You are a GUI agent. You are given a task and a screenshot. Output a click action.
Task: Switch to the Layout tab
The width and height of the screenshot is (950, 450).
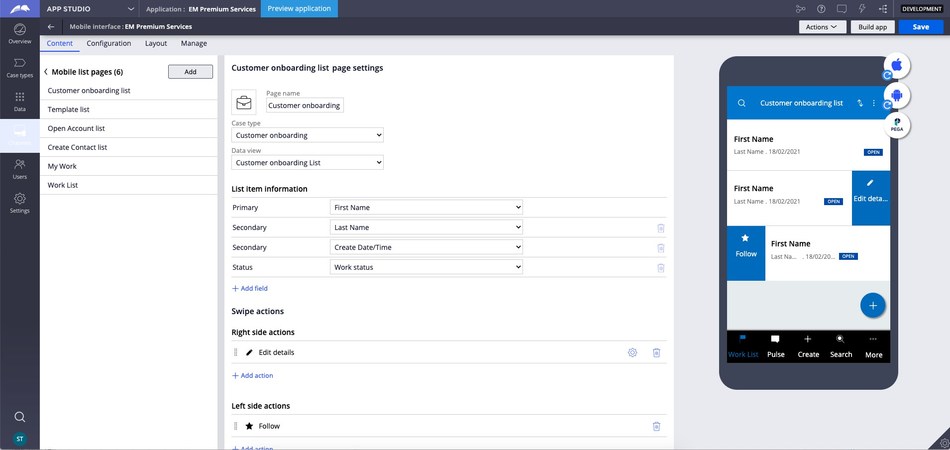coord(156,44)
